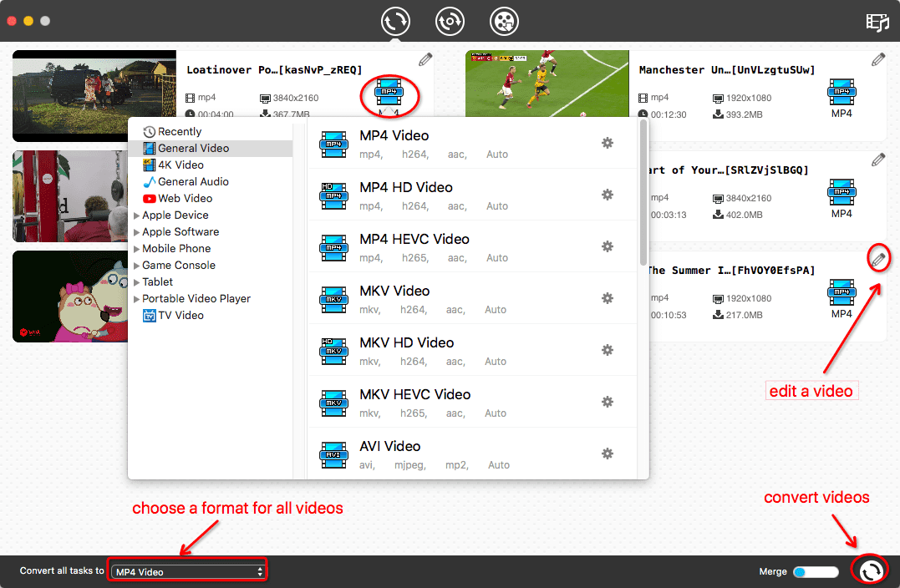The width and height of the screenshot is (900, 588).
Task: Click edit pencil for art of Your video
Action: (878, 160)
